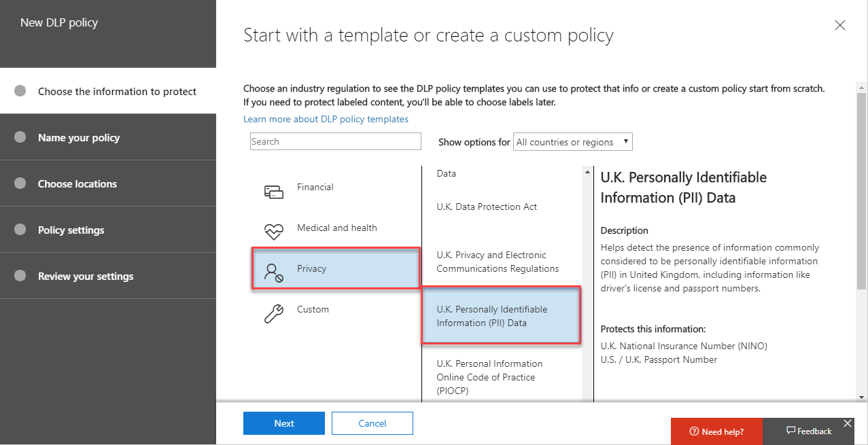Go to Policy settings step
Viewport: 868px width, 445px height.
pyautogui.click(x=108, y=230)
